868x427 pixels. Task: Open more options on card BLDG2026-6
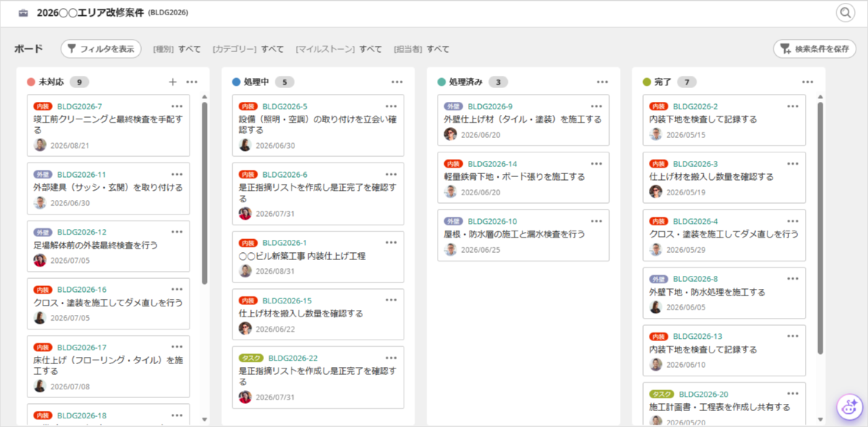tap(391, 174)
